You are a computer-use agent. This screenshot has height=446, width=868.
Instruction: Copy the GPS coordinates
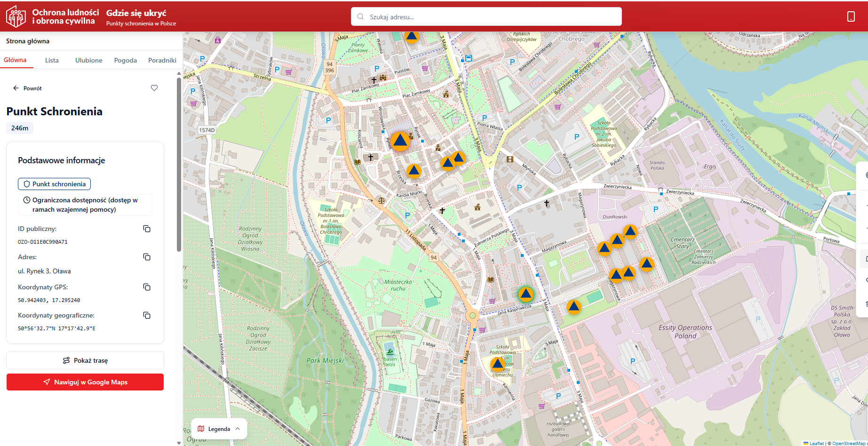pyautogui.click(x=147, y=287)
